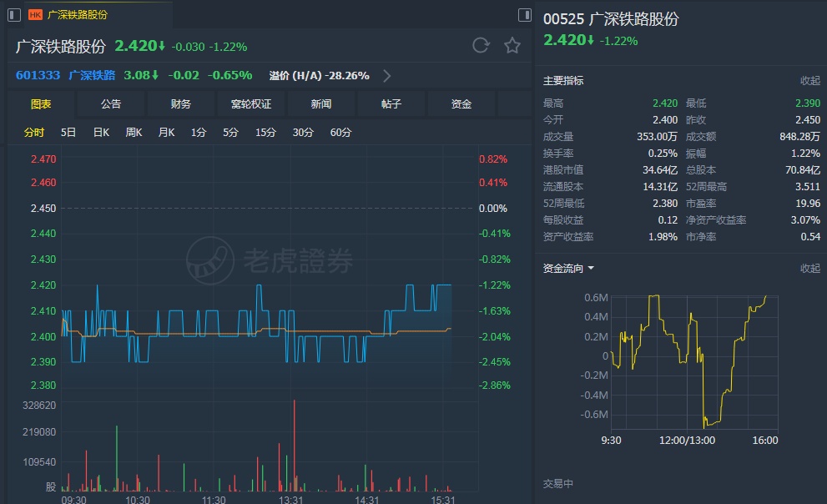827x504 pixels.
Task: Click the tallest red volume bar
Action: [x=295, y=446]
